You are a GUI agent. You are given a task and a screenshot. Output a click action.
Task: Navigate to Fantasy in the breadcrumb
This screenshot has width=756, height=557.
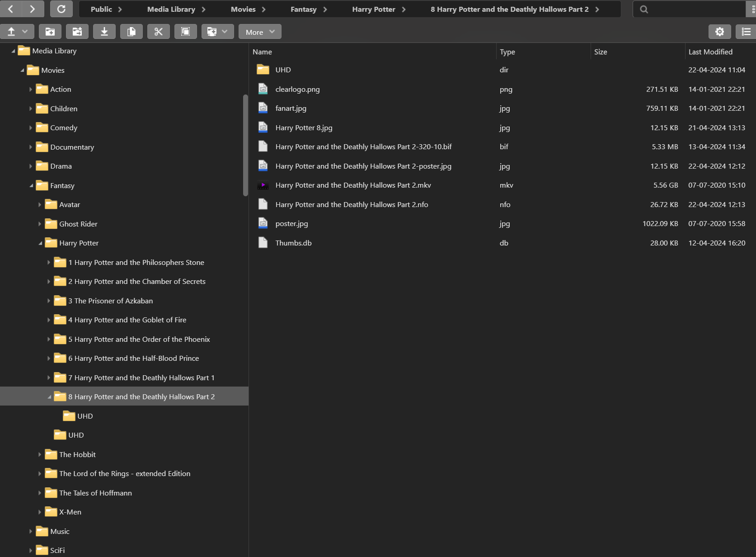point(304,9)
